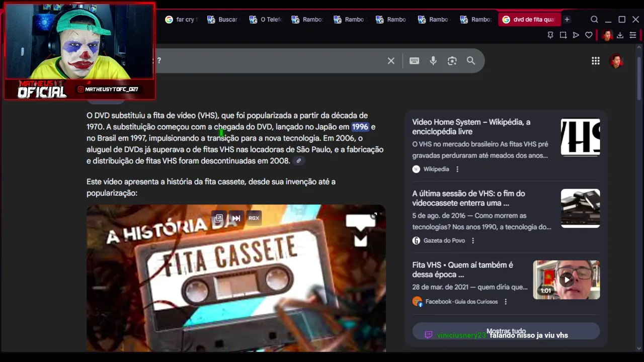Play the 1:01 Facebook video thumbnail
Image resolution: width=644 pixels, height=362 pixels.
(567, 280)
